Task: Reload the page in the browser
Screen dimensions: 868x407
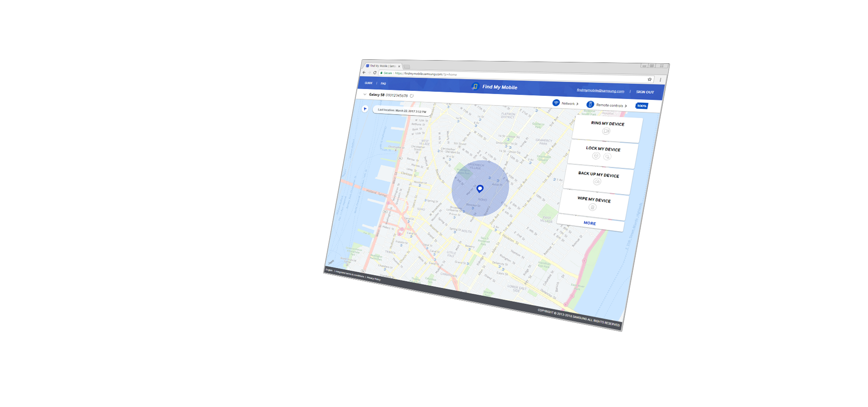Action: [x=375, y=72]
